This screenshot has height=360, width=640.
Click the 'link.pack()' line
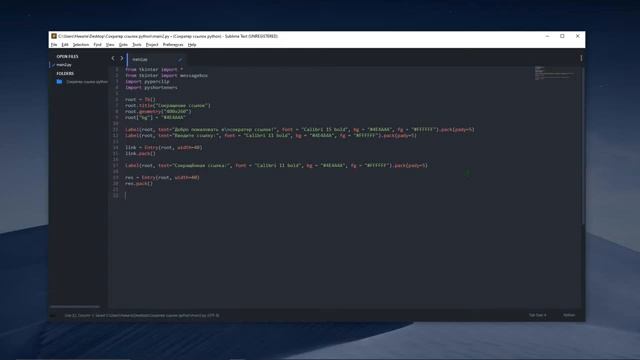(140, 153)
